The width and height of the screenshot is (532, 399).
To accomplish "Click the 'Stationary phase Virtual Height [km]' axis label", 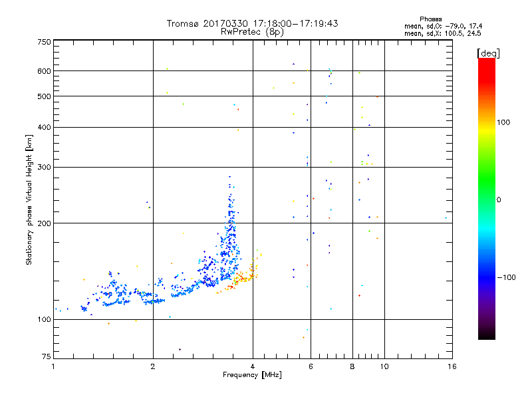I will [x=29, y=200].
